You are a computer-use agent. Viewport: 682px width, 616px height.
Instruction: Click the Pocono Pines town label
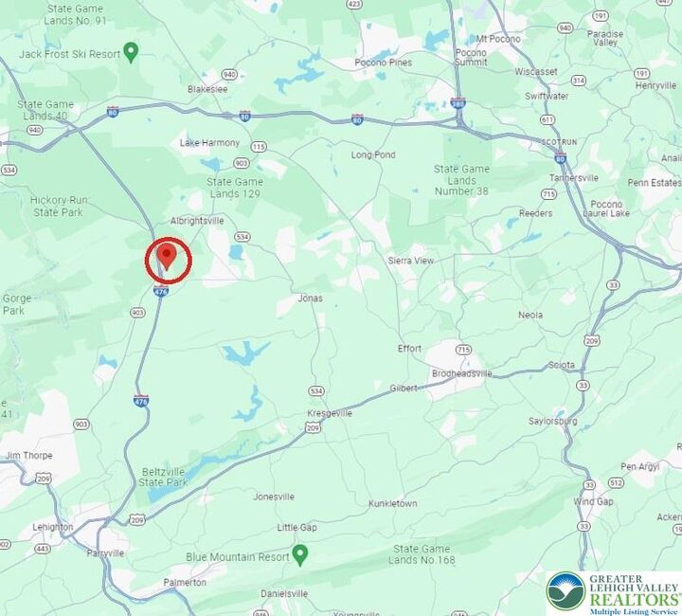tap(384, 63)
